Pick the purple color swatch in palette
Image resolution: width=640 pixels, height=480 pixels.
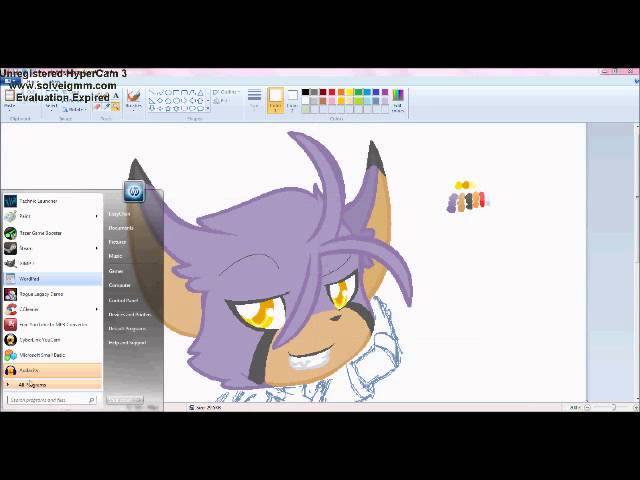click(385, 92)
